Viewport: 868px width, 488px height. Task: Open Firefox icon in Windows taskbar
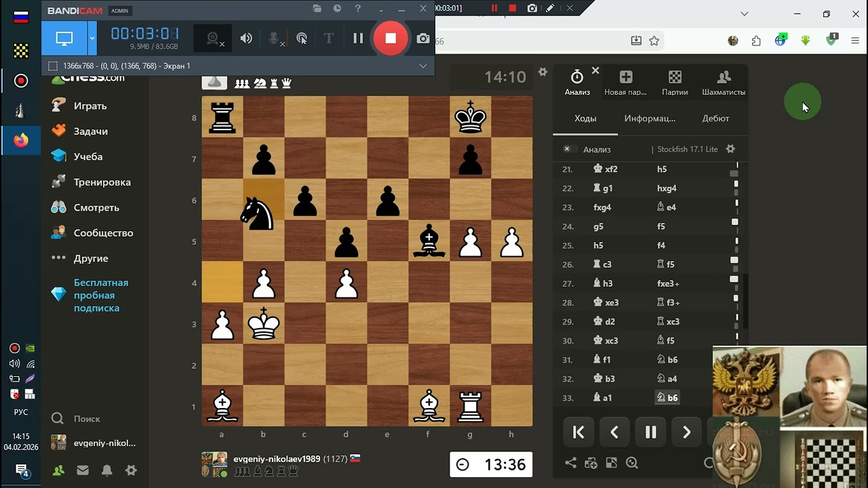pyautogui.click(x=21, y=141)
